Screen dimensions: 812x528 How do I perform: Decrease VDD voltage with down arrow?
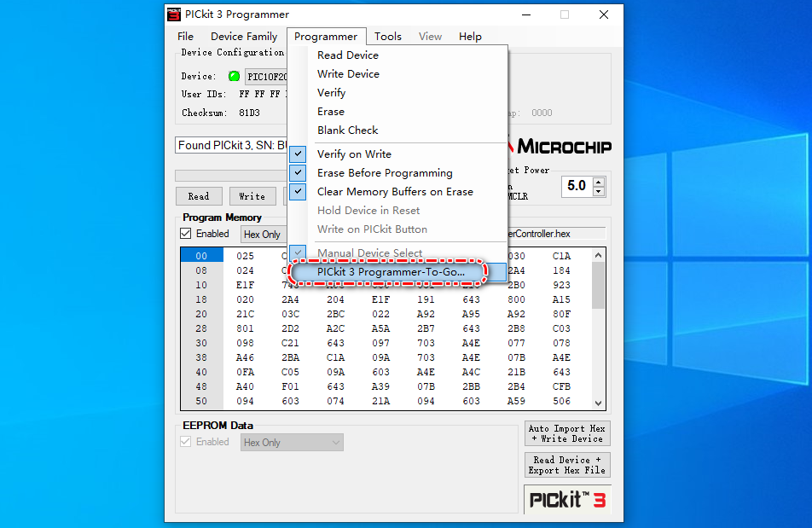[x=599, y=192]
